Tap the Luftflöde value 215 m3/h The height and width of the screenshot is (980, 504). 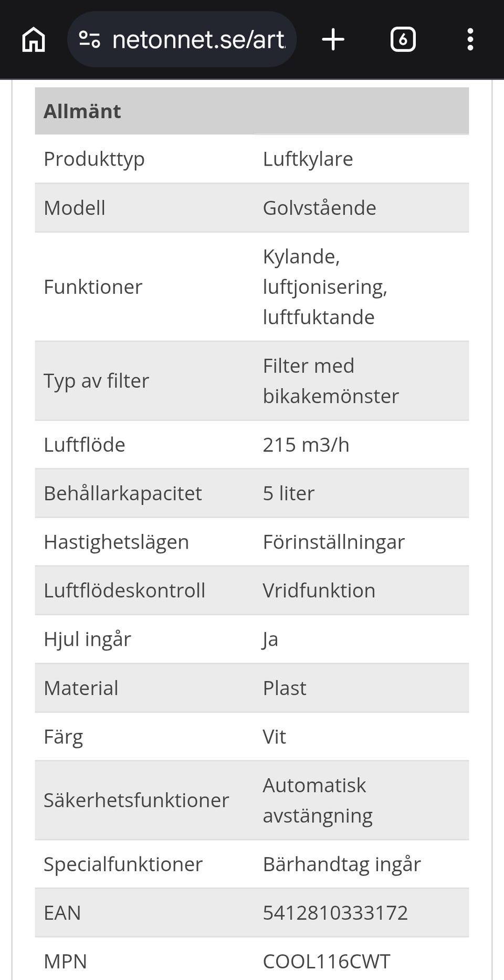(306, 445)
